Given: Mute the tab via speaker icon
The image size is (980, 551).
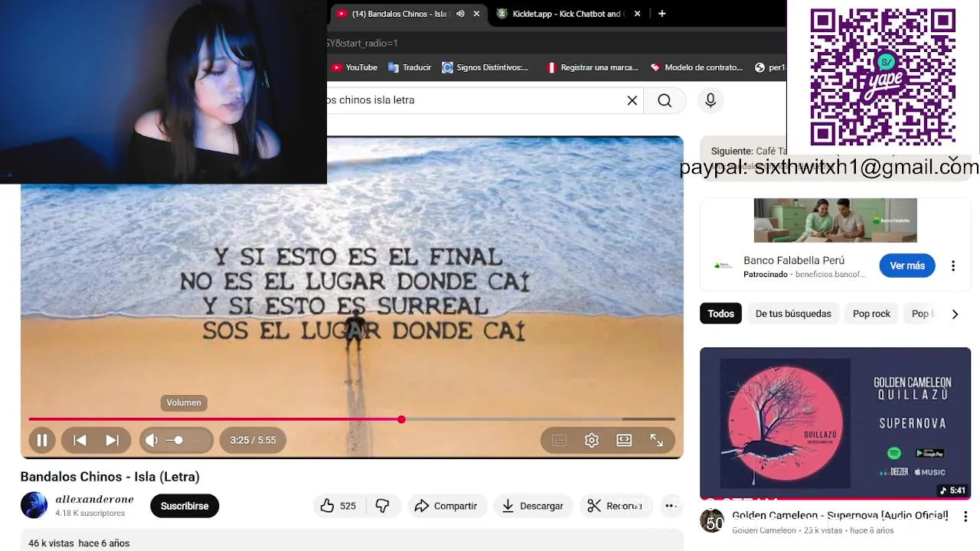Looking at the screenshot, I should coord(460,14).
